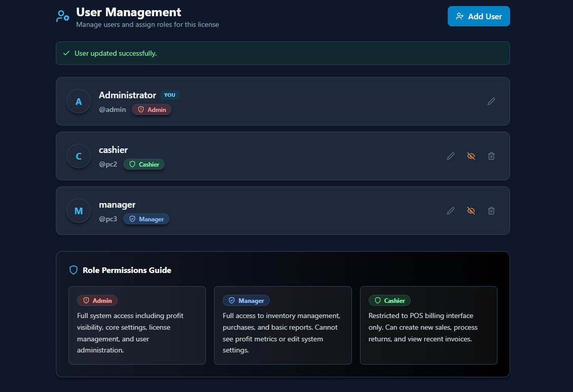The width and height of the screenshot is (573, 392).
Task: Click the 'Role Permissions Guide' title
Action: [127, 270]
